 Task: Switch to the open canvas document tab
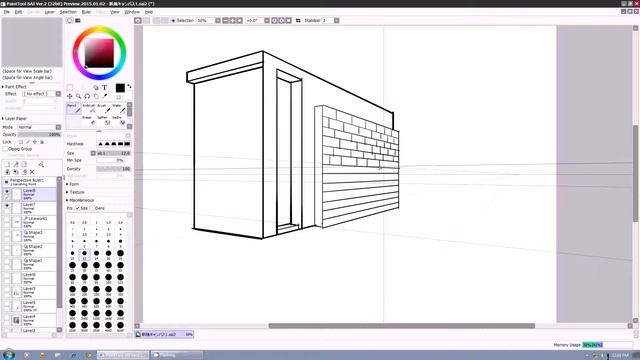click(164, 334)
